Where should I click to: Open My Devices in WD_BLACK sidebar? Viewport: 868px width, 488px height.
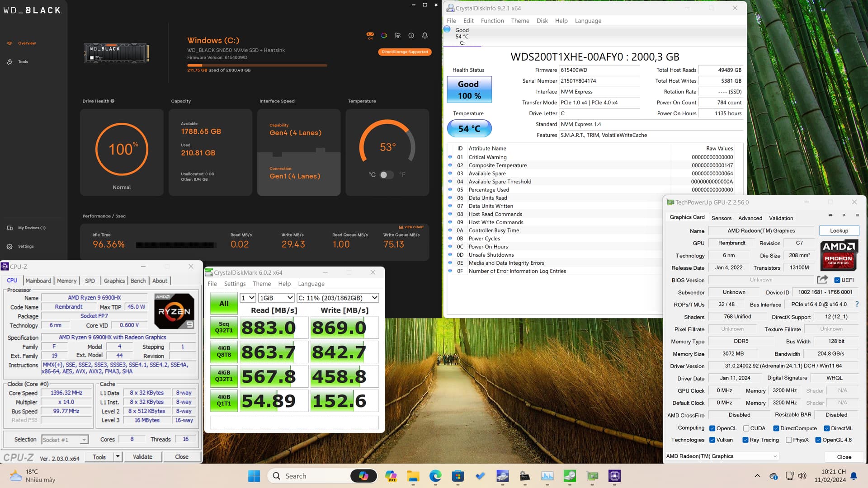27,228
